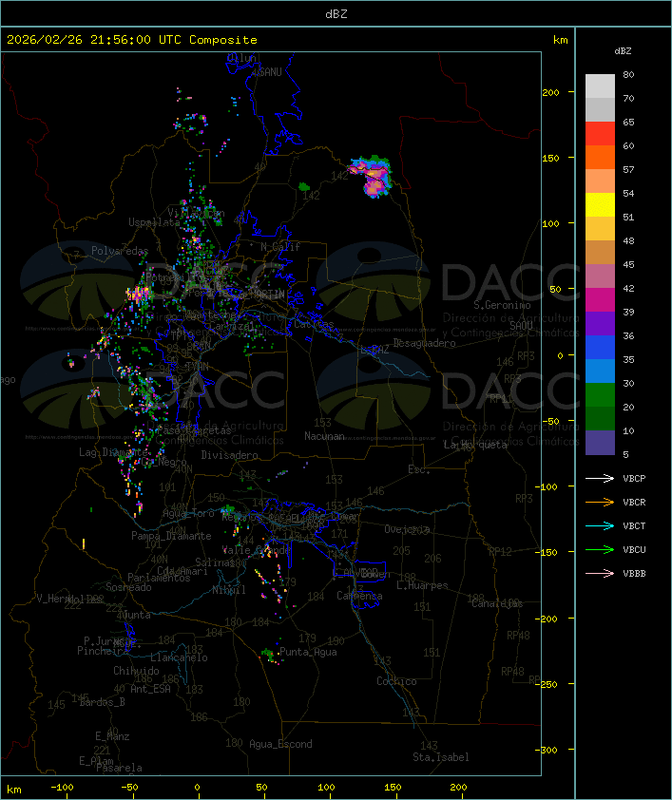The width and height of the screenshot is (672, 800).
Task: Click the 'VBBB' legend label
Action: [x=634, y=574]
